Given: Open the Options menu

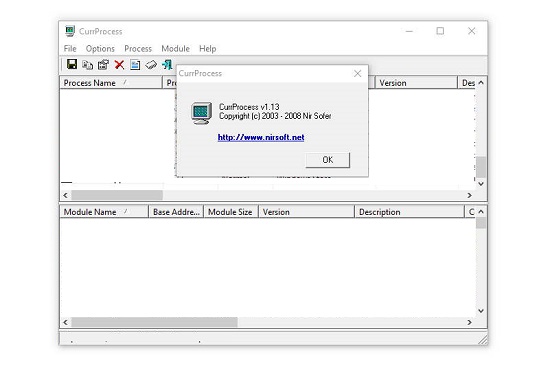Looking at the screenshot, I should (100, 48).
